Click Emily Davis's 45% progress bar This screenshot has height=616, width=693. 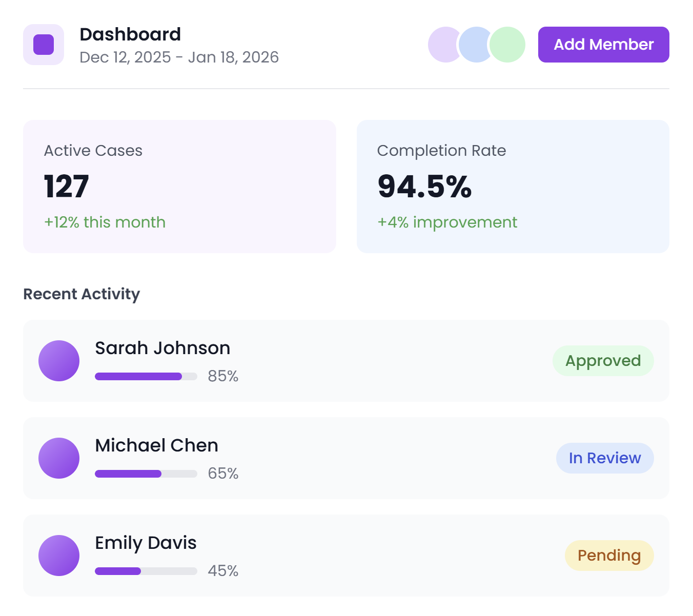[x=146, y=571]
